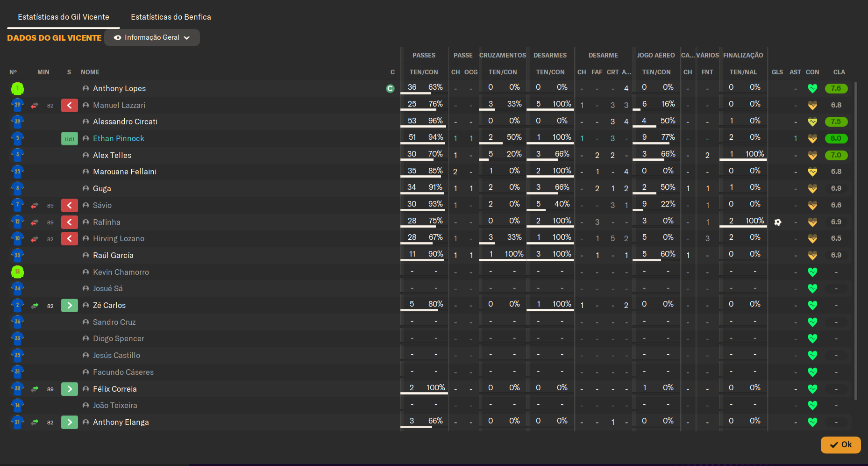Click Rafinha substituted-off red arrow icon
The image size is (868, 466).
coord(70,222)
